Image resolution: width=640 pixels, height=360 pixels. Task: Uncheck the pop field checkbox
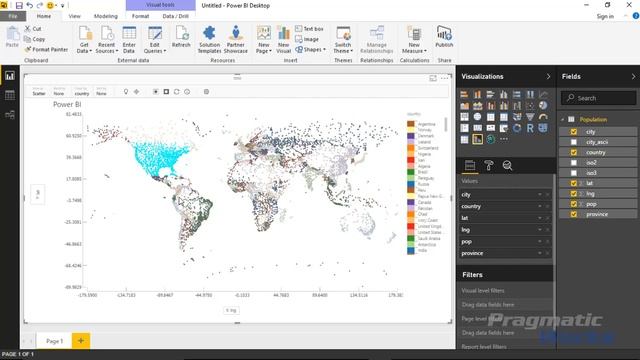point(573,204)
